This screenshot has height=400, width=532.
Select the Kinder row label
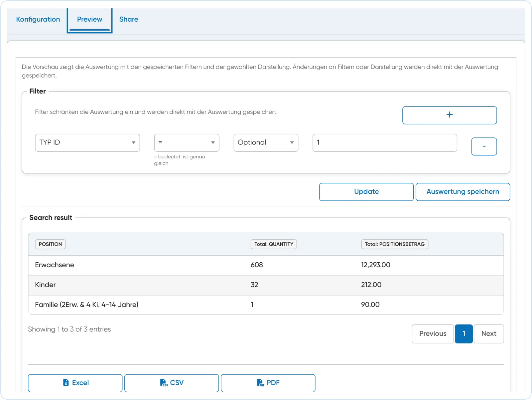coord(45,285)
